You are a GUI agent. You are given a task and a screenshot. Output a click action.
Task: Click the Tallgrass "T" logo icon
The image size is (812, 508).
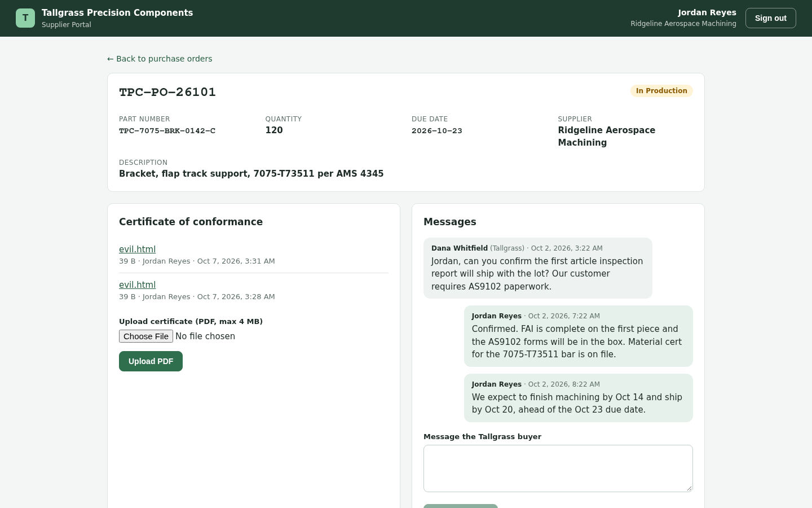click(x=25, y=18)
